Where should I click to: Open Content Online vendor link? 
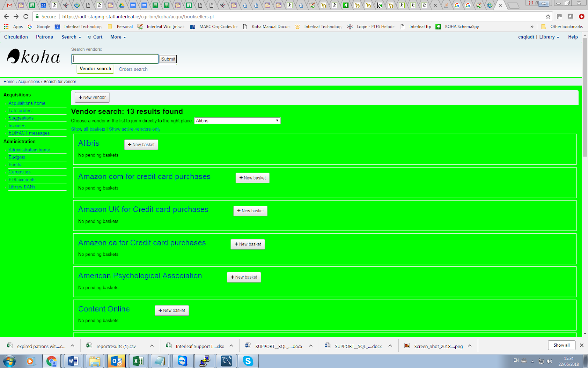pos(104,309)
